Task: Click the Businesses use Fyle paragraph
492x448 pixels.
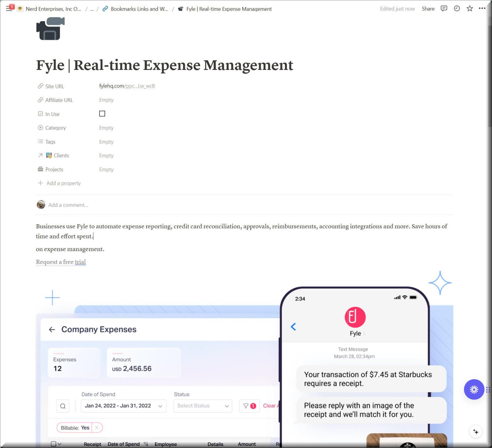Action: (x=242, y=231)
